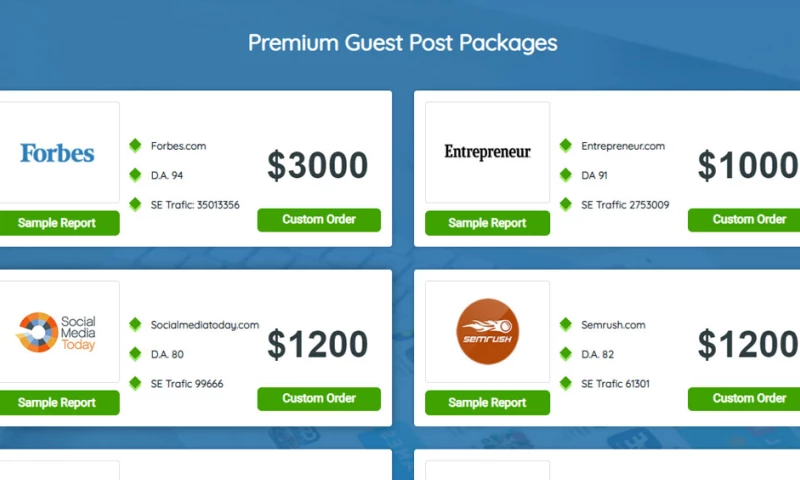Click the Forbes logo thumbnail
The width and height of the screenshot is (800, 480).
point(58,153)
